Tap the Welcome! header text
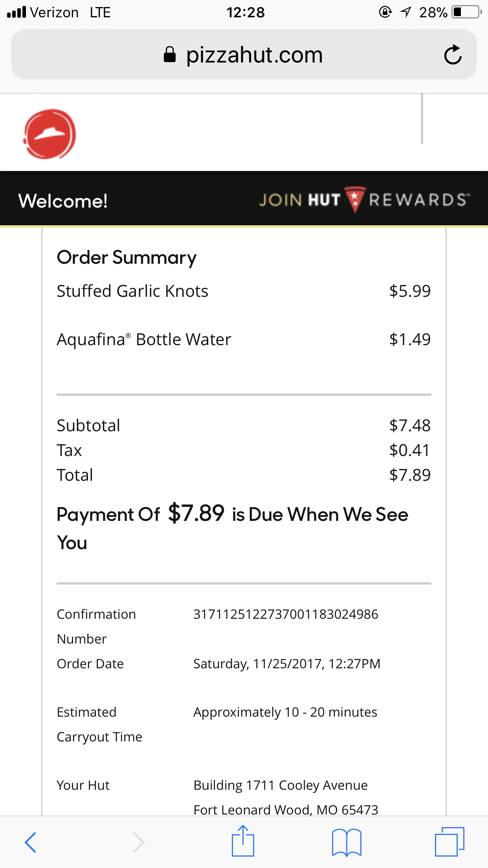Viewport: 488px width, 868px height. coord(63,201)
